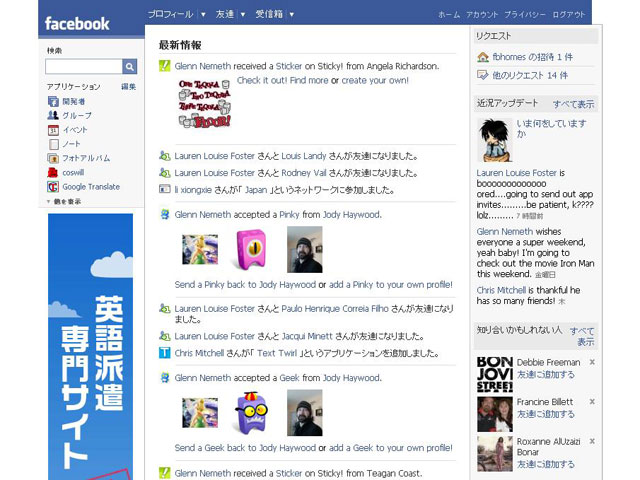Open the フォトアルバム photo album icon
Screen dimensions: 640x480
pyautogui.click(x=53, y=158)
